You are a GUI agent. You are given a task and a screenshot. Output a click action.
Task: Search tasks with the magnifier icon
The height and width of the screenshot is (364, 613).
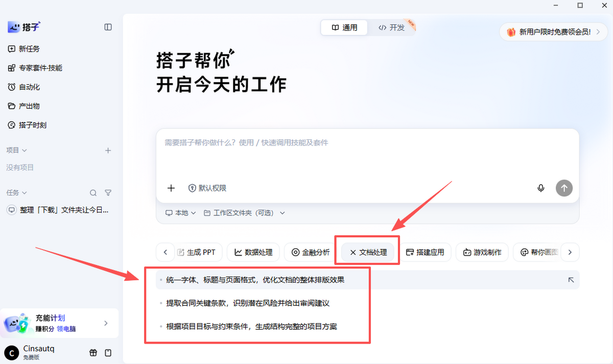point(93,193)
